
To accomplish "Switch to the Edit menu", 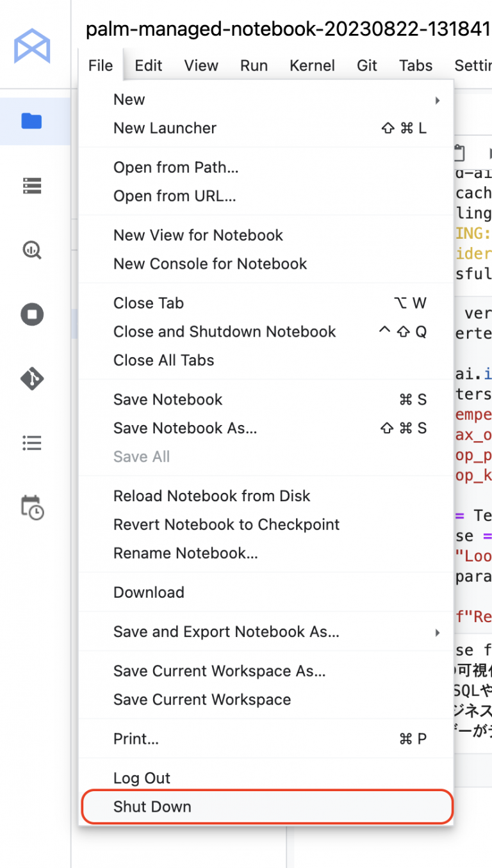I will click(149, 65).
